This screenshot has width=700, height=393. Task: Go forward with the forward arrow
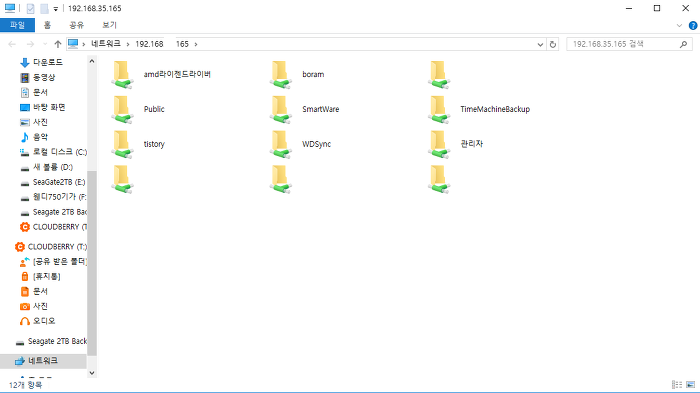(x=30, y=44)
